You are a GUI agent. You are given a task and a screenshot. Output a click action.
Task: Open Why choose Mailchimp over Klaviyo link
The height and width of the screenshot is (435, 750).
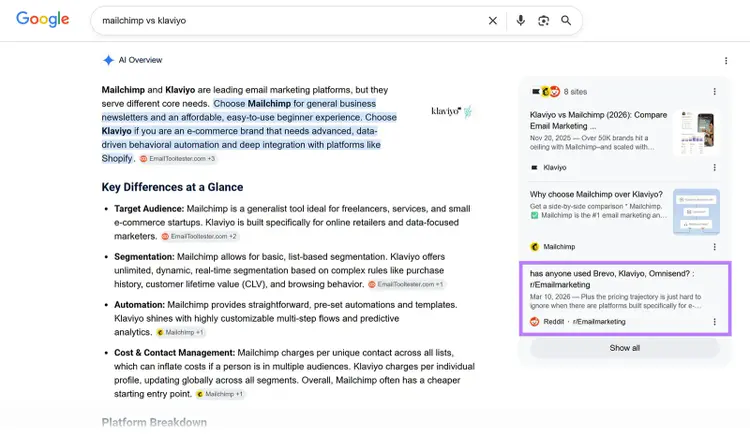pos(596,194)
